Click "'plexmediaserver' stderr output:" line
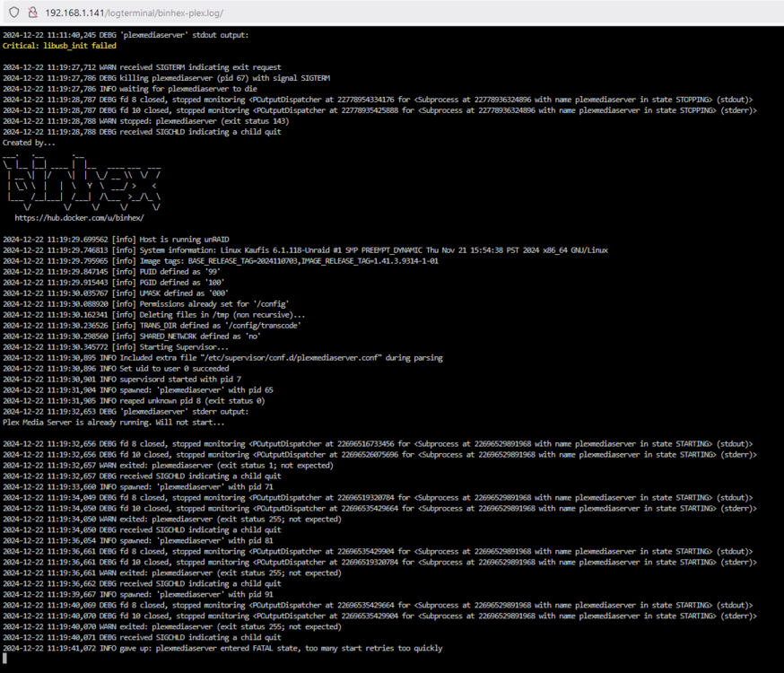 click(x=126, y=412)
